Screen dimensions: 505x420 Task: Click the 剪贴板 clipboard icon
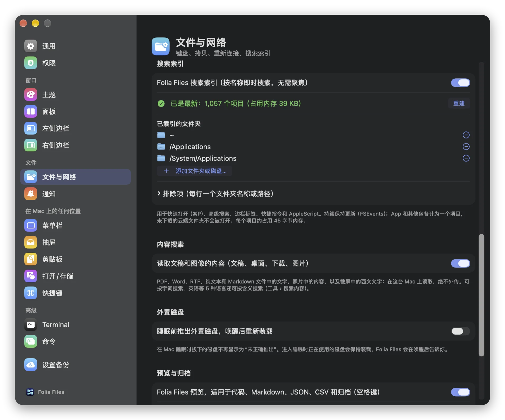click(x=31, y=259)
